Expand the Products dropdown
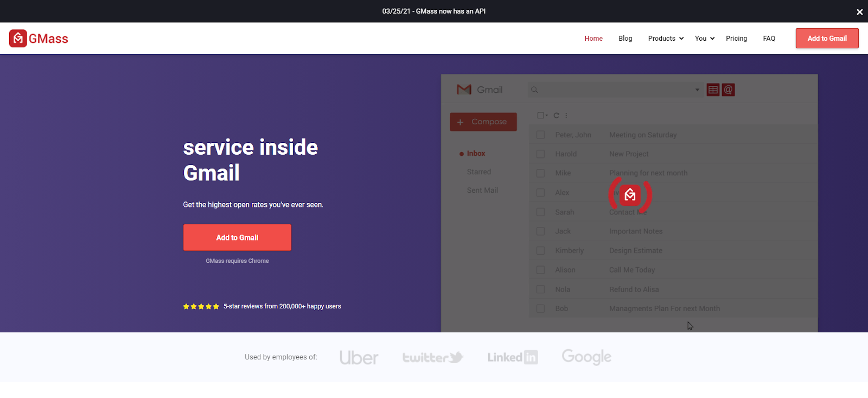This screenshot has height=398, width=868. pos(666,39)
